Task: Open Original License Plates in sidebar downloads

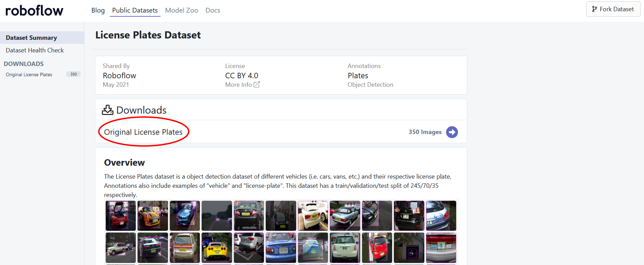Action: coord(29,74)
